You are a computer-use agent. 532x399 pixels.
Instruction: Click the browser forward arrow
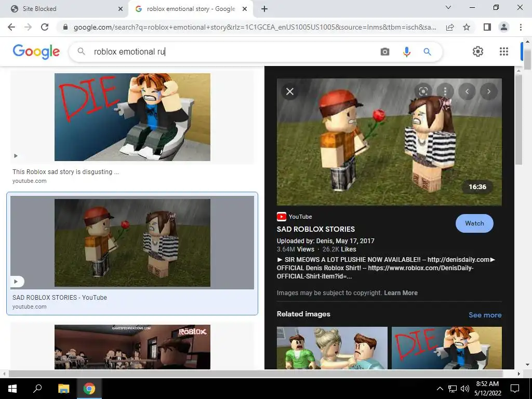(x=28, y=27)
